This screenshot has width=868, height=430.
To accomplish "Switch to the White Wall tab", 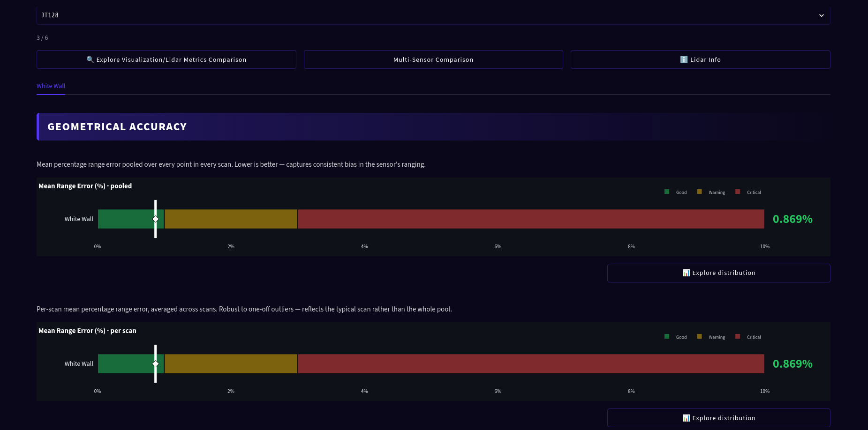I will pos(51,86).
